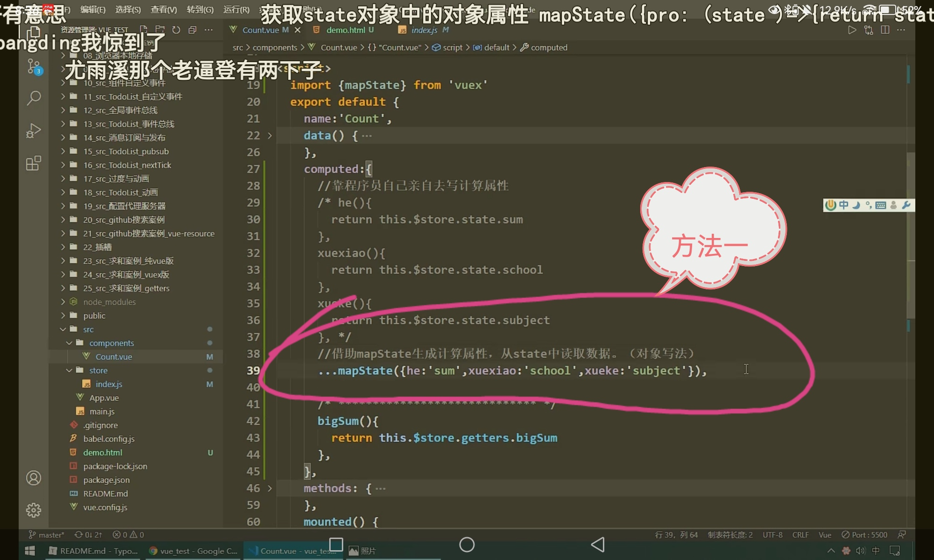
Task: Refresh the explorer file tree
Action: coord(176,30)
